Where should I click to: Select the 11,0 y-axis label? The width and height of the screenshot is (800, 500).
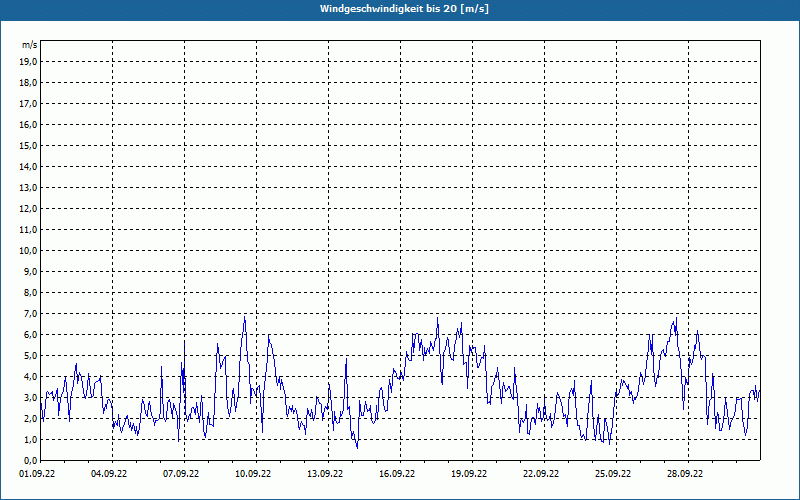(29, 230)
